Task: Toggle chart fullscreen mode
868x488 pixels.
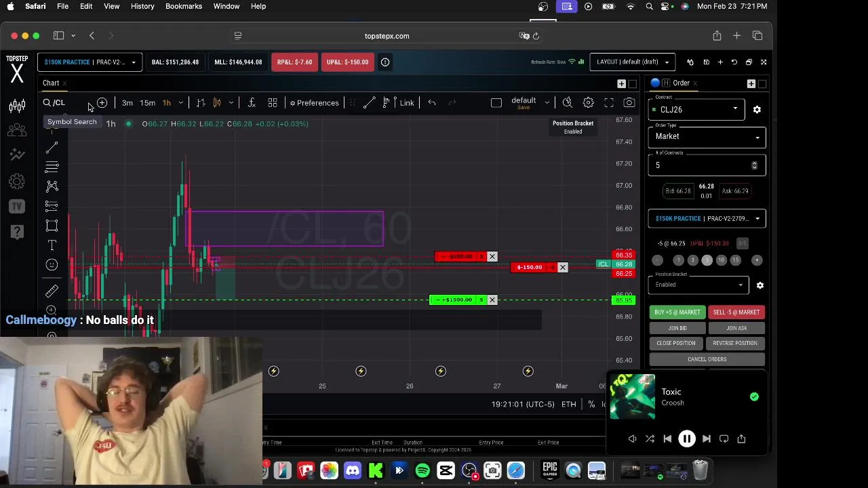Action: pos(609,103)
